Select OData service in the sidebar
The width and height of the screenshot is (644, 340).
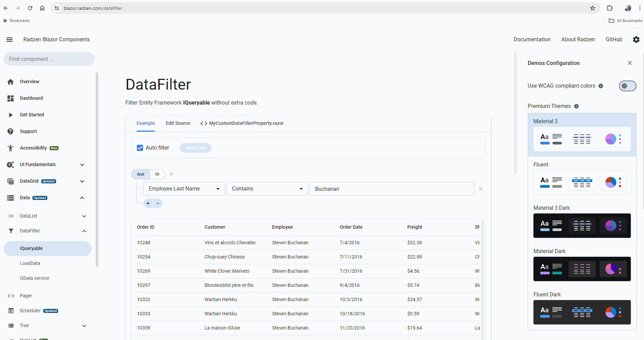pyautogui.click(x=34, y=278)
